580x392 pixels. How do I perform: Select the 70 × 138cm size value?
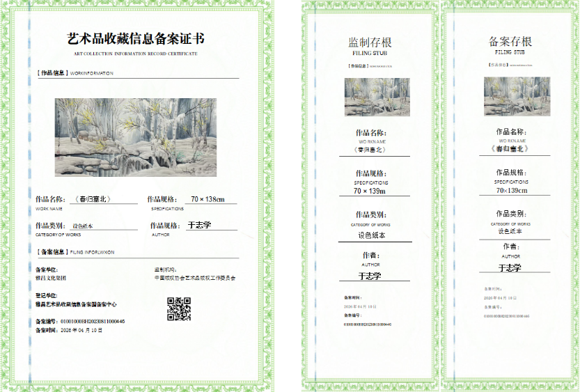pyautogui.click(x=208, y=199)
